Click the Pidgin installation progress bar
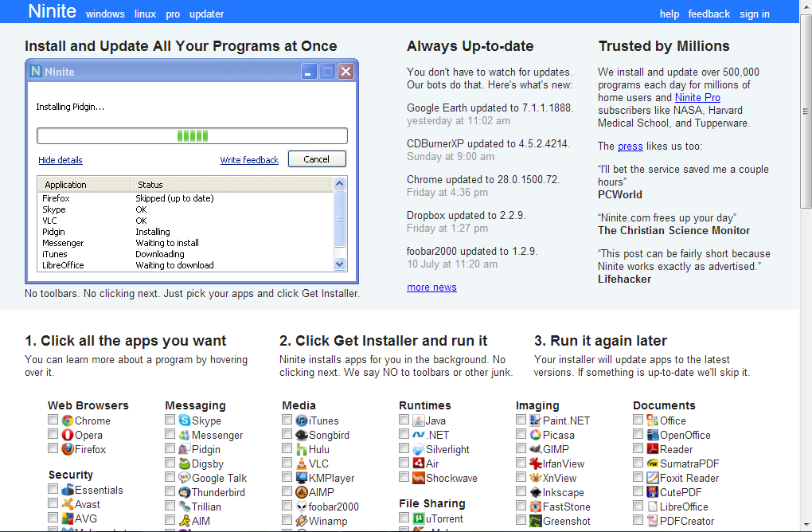Screen dimensions: 812x532 click(192, 135)
